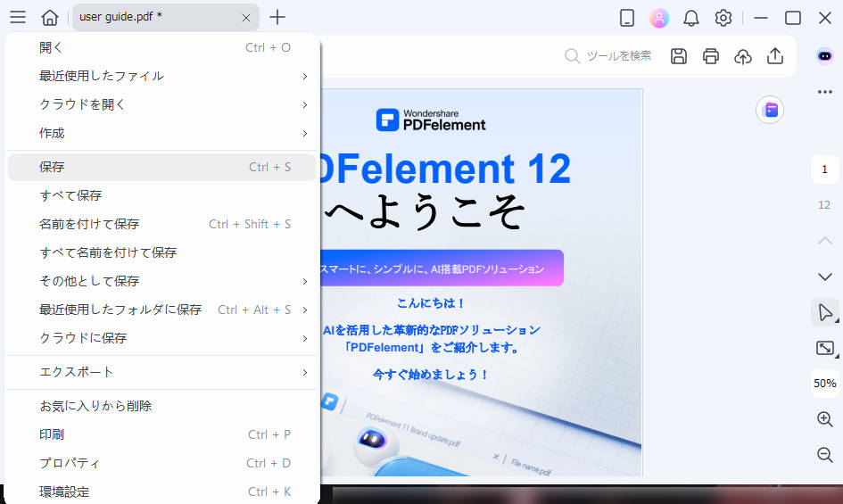Go to next page down arrow
This screenshot has height=504, width=843.
pyautogui.click(x=825, y=277)
